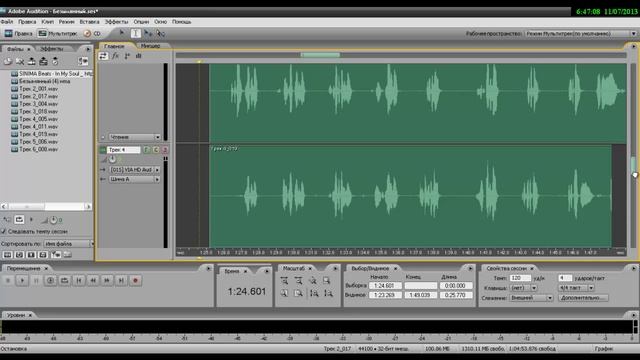
Task: Show the fx Effects track controls
Action: pos(116,56)
